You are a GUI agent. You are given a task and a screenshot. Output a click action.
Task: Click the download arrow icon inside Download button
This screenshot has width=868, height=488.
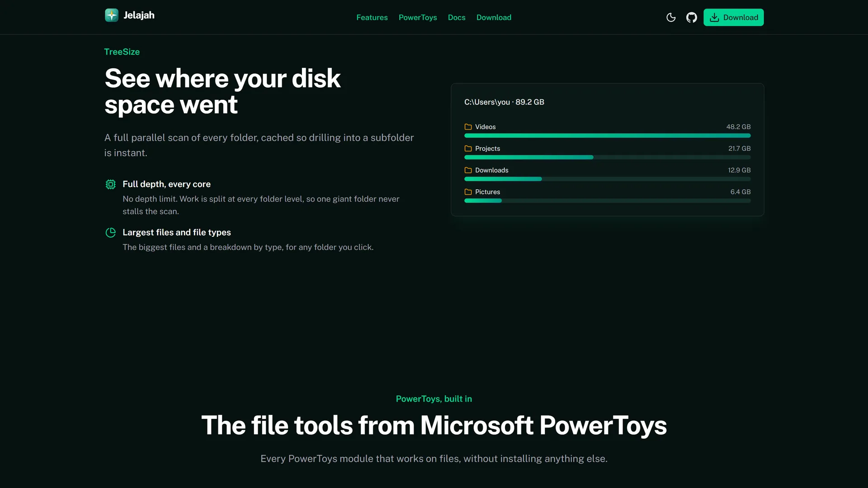714,18
